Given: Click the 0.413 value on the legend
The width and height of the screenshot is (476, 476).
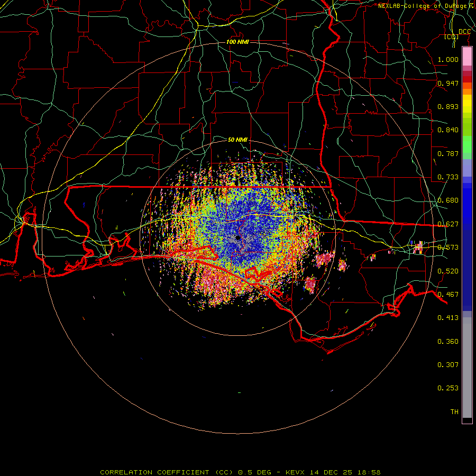Looking at the screenshot, I should pos(448,318).
